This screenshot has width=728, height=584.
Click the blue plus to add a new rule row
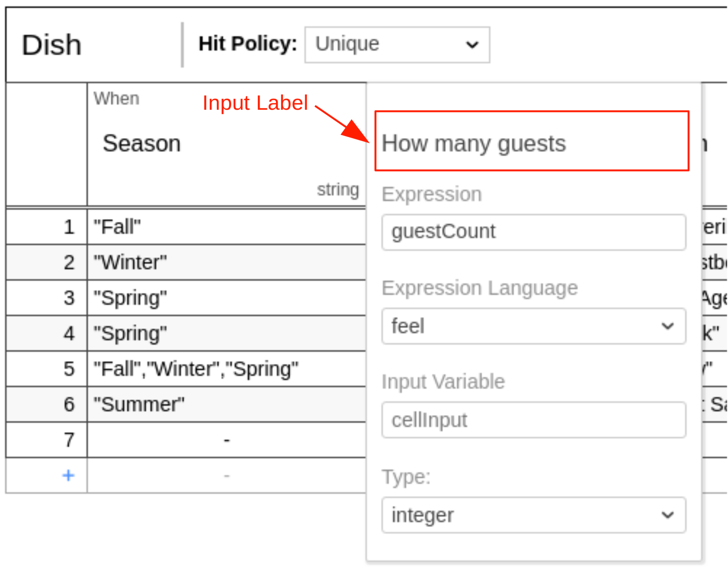click(68, 475)
